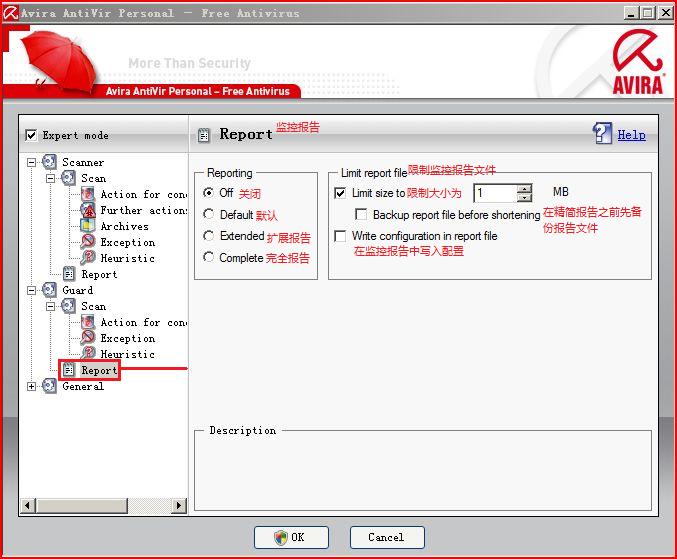Select Heuristic under Scanner
The width and height of the screenshot is (677, 559).
(x=127, y=259)
